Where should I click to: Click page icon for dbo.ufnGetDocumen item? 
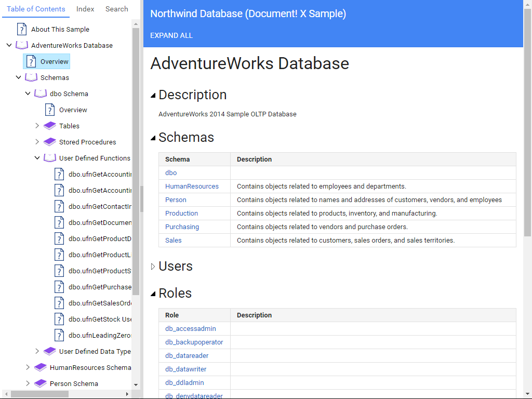coord(59,222)
